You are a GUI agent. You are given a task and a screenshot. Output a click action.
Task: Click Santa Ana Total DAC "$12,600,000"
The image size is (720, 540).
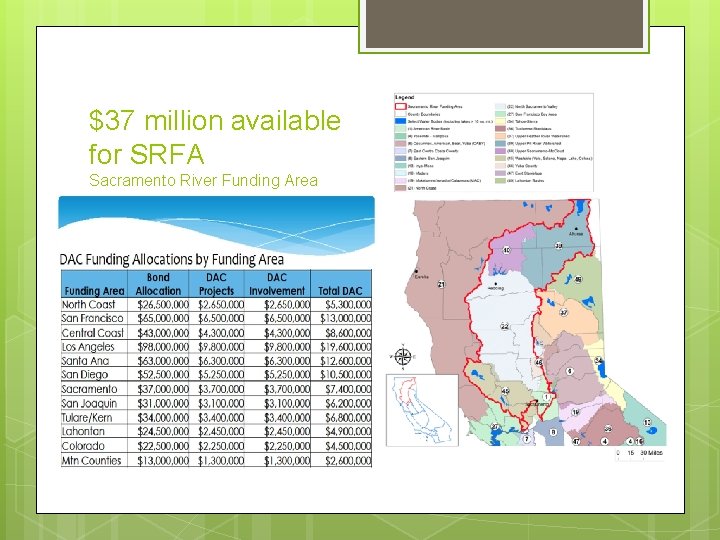click(x=345, y=361)
